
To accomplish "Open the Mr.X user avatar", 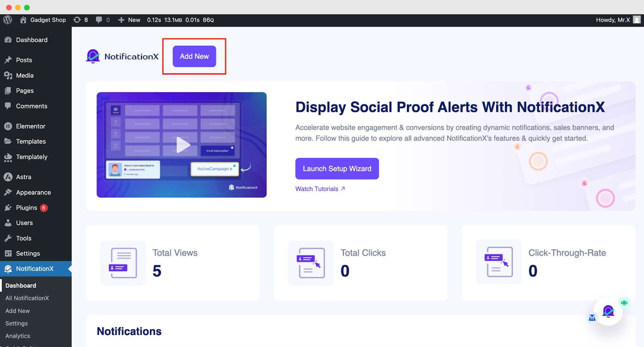I will [x=637, y=20].
